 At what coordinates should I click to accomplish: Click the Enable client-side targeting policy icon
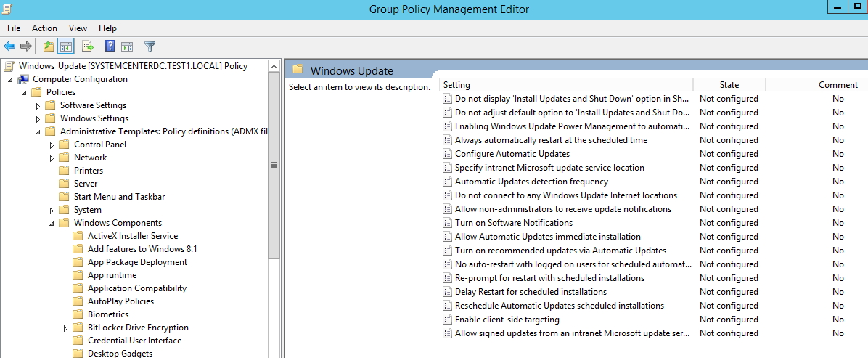coord(447,320)
